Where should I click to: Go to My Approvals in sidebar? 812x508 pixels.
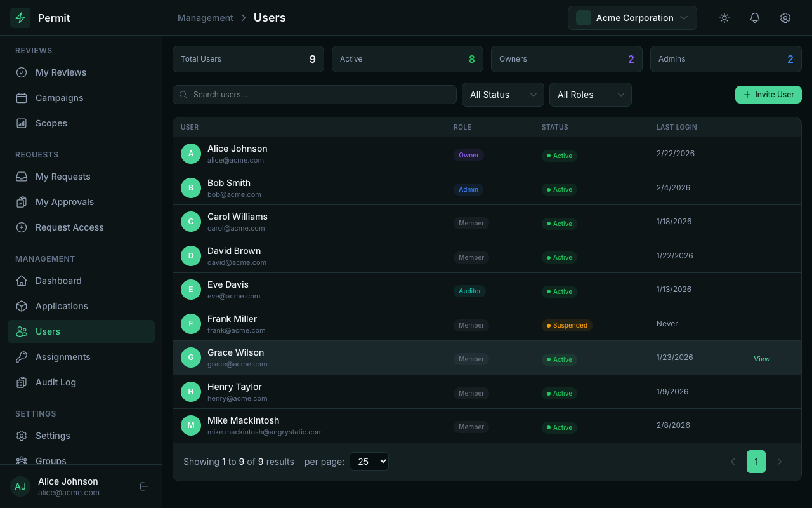click(64, 202)
